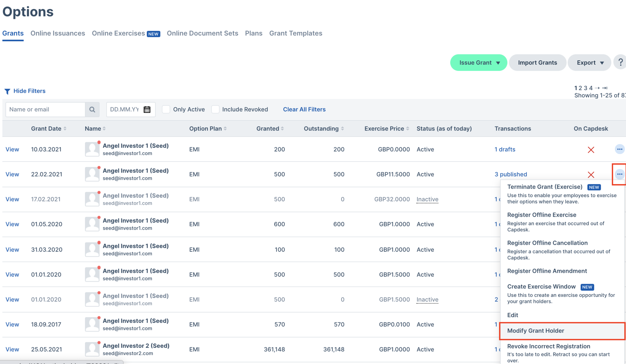Screen dimensions: 626x364
Task: Click red X in 10.03.2021 row
Action: point(591,150)
